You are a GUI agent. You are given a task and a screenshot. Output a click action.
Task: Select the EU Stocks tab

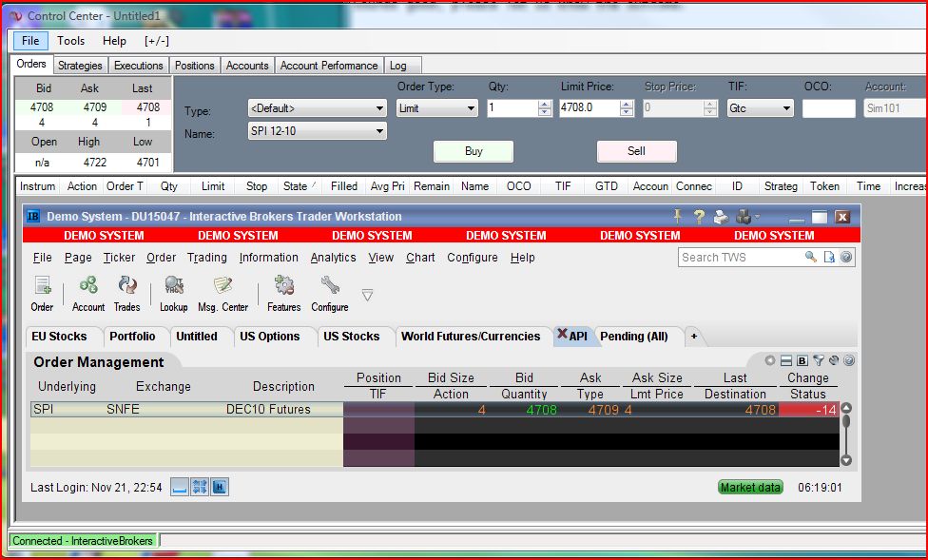point(59,337)
